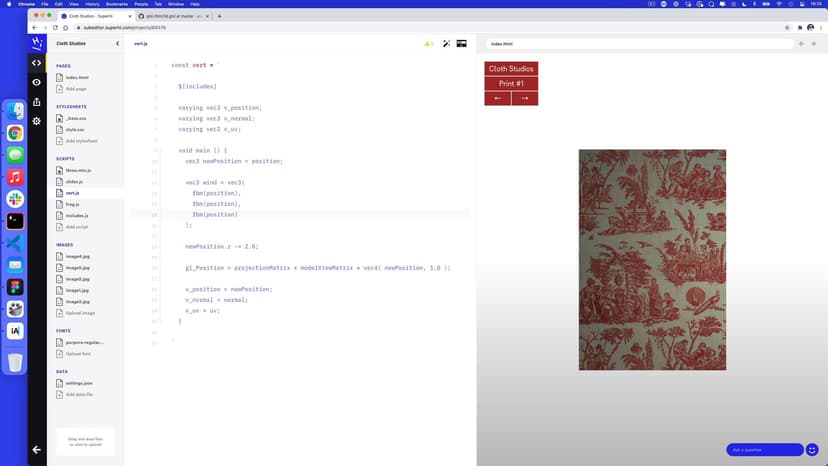This screenshot has width=828, height=466.
Task: Open frag.js in the scripts list
Action: point(72,204)
